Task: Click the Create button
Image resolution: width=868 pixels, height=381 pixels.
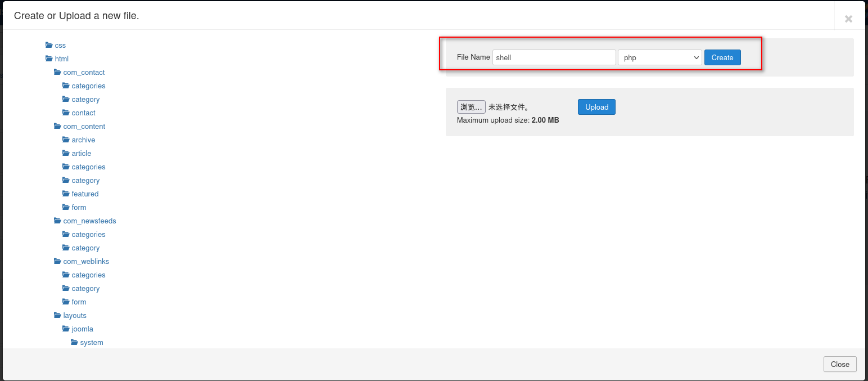Action: pos(722,57)
